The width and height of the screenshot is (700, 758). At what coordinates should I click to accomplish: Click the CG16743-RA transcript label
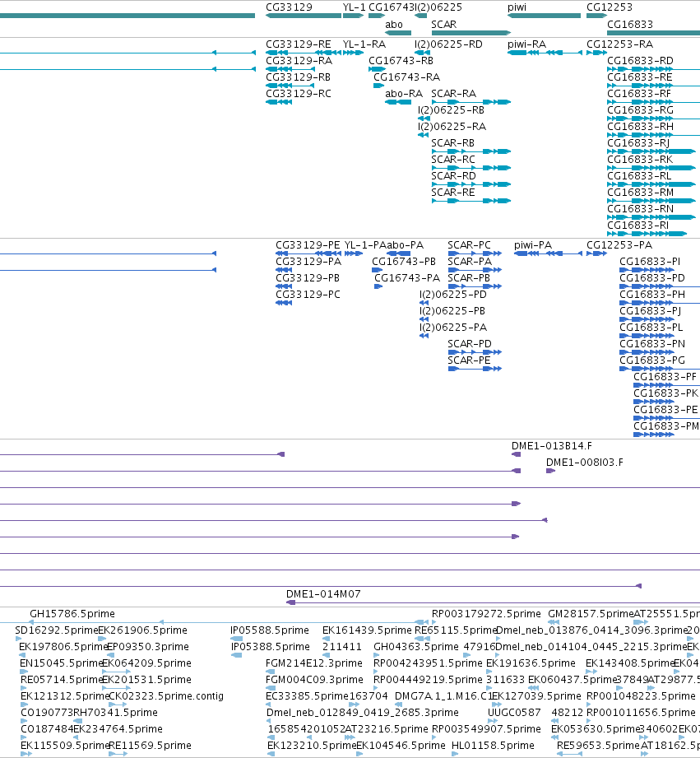pos(406,77)
